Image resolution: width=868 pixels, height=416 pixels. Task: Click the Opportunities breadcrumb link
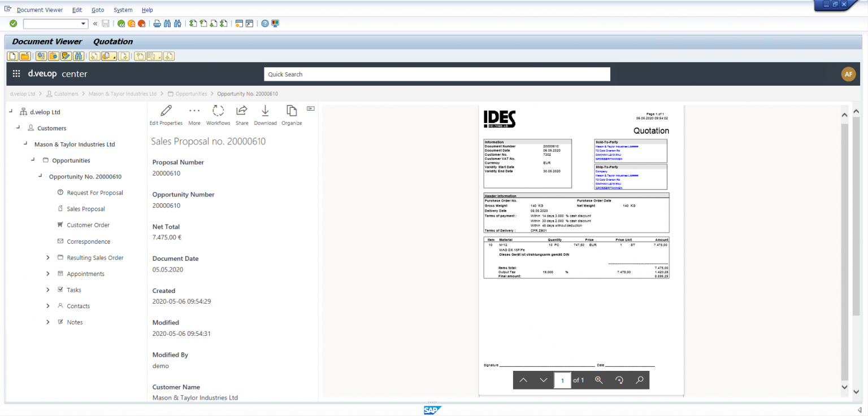[191, 94]
